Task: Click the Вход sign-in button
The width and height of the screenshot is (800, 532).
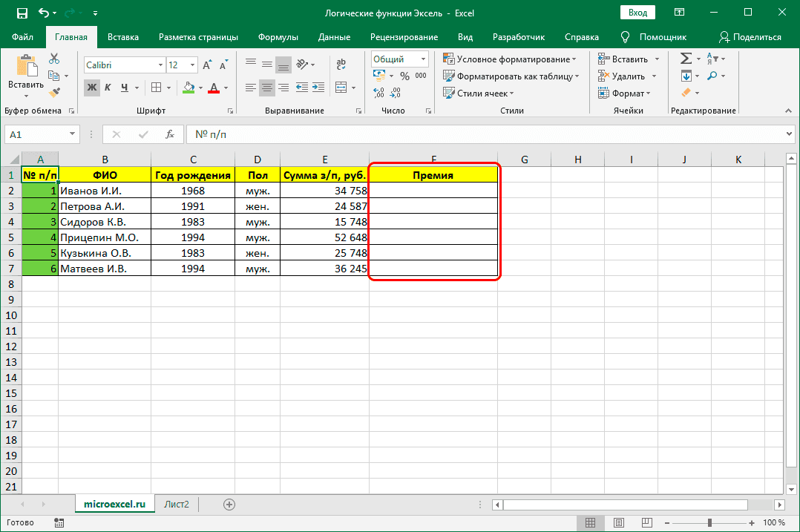Action: click(x=638, y=12)
